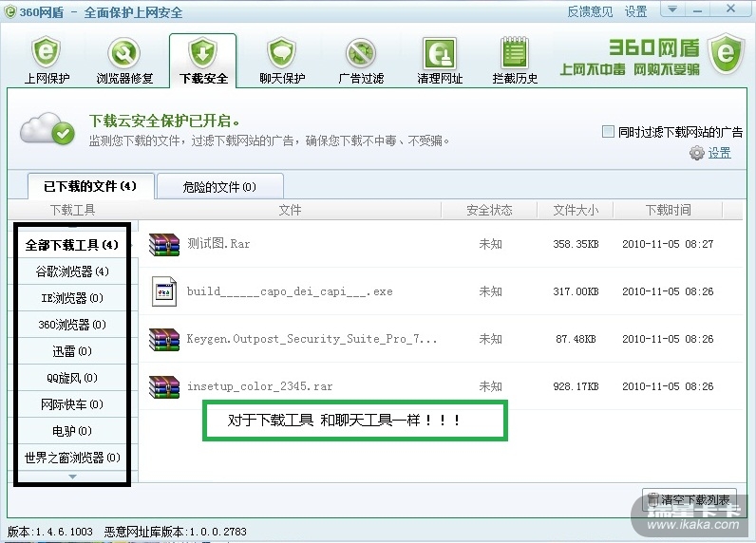Open the title bar dropdown menu arrow
The height and width of the screenshot is (543, 756).
click(672, 9)
